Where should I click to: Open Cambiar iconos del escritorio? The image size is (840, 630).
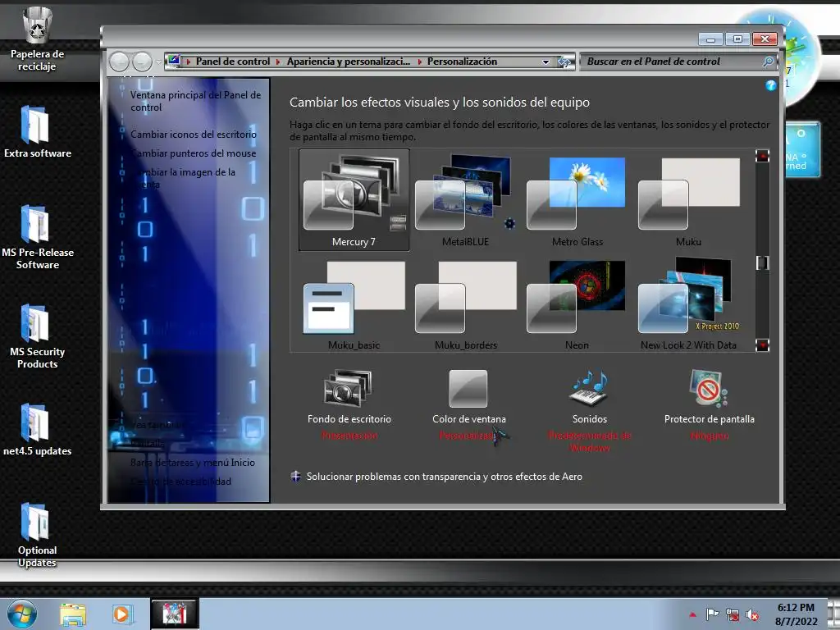tap(194, 134)
